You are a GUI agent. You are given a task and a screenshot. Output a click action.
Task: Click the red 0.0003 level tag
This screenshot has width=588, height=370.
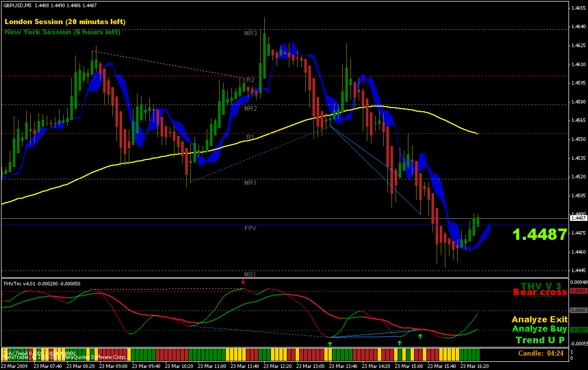[x=578, y=291]
